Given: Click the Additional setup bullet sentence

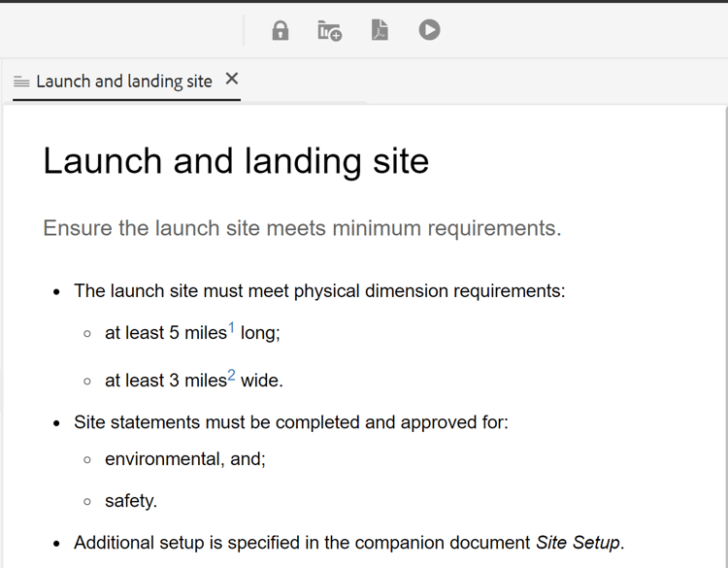Looking at the screenshot, I should coord(349,543).
